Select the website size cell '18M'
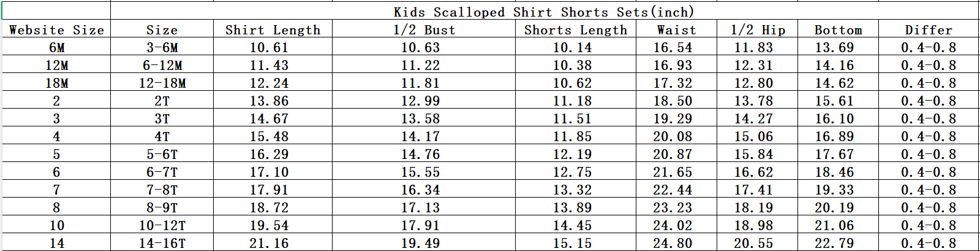The height and width of the screenshot is (251, 980). 56,83
